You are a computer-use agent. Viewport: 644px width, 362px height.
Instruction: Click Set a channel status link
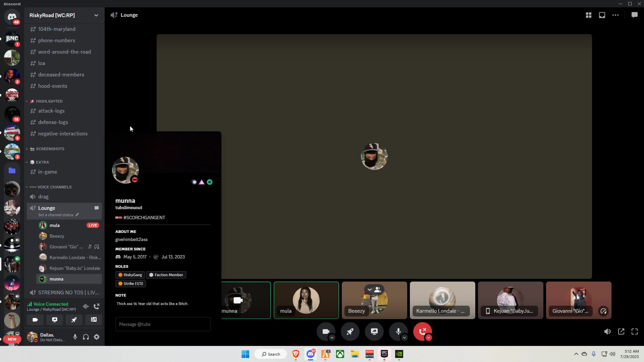pyautogui.click(x=56, y=215)
